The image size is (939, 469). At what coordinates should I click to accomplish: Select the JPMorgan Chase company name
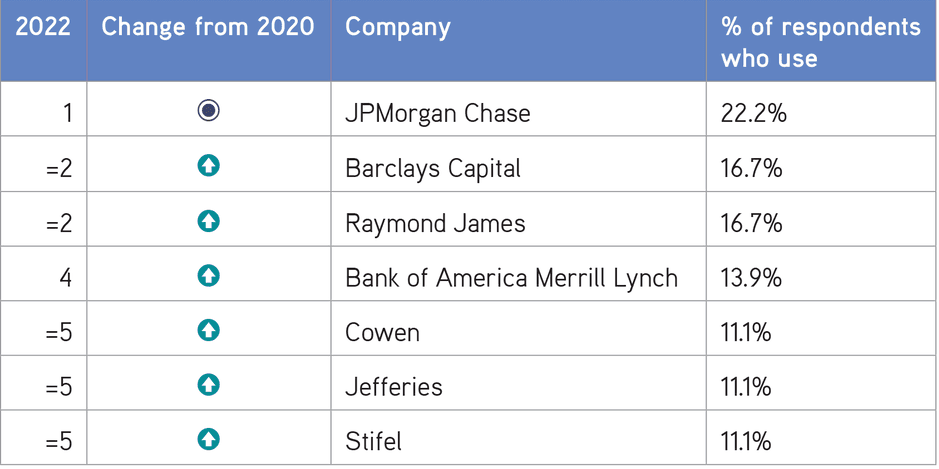coord(437,113)
